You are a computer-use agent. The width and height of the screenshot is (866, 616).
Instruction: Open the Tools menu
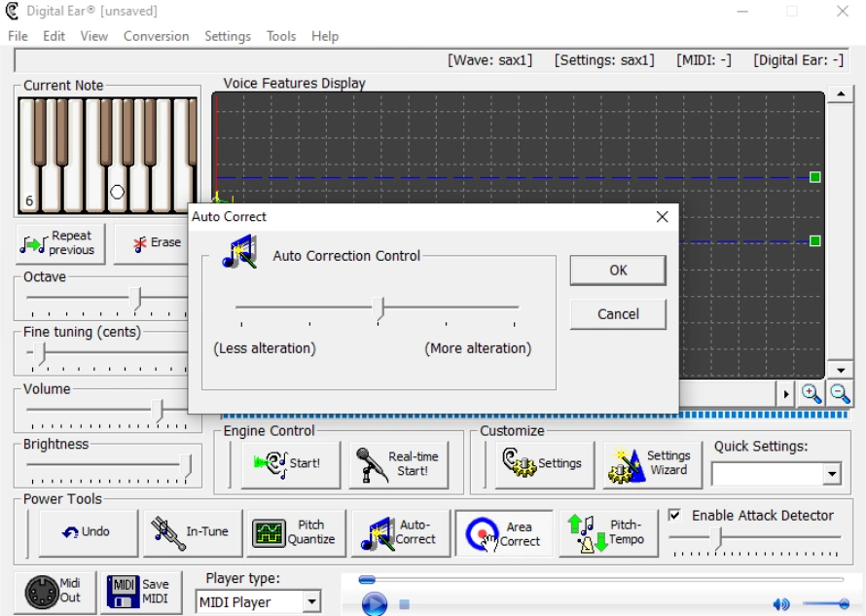point(280,36)
